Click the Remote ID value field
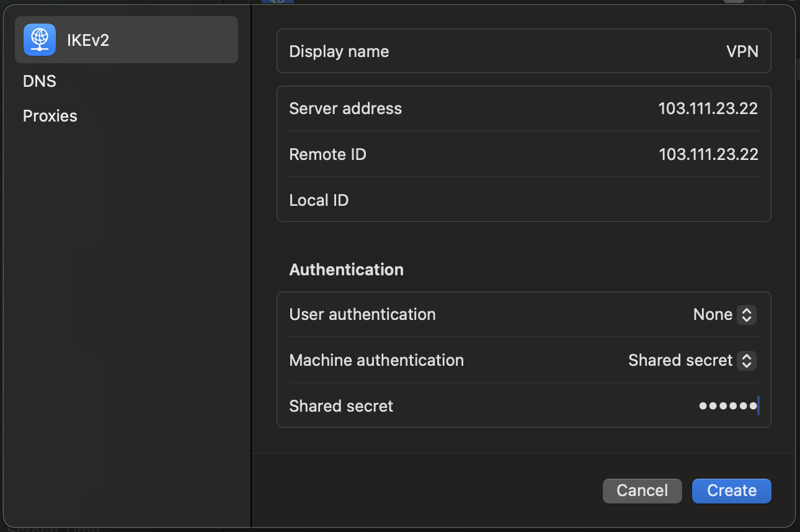 [x=708, y=154]
